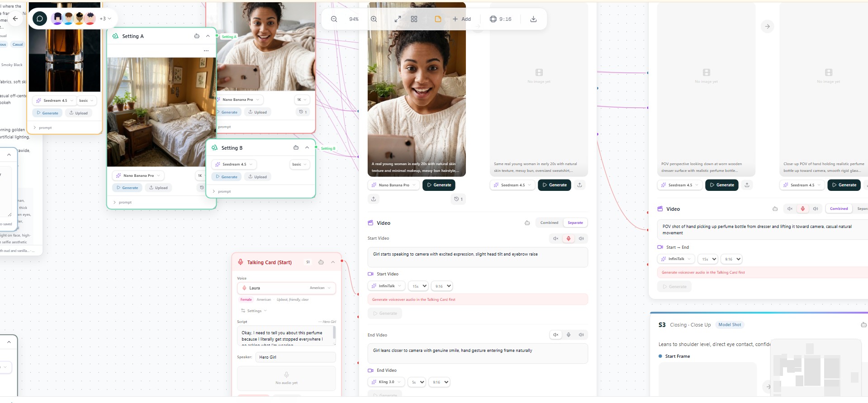Collapse the Setting A card
868x403 pixels.
click(x=208, y=36)
